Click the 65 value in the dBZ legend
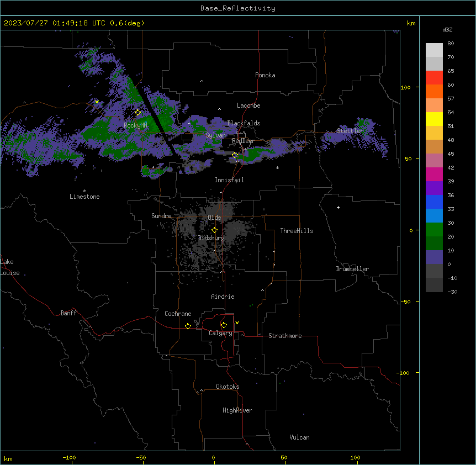The width and height of the screenshot is (476, 465). [x=451, y=71]
